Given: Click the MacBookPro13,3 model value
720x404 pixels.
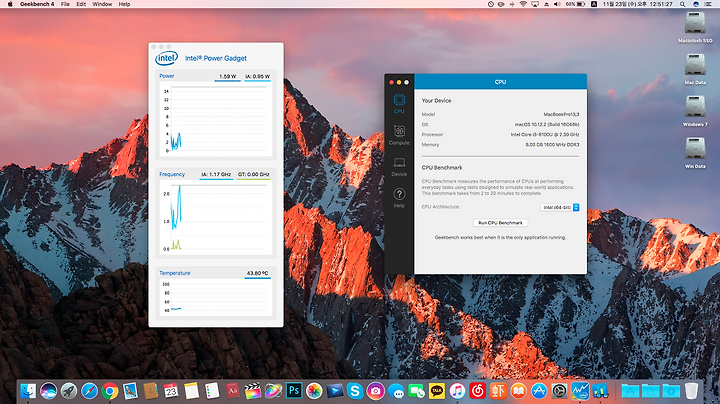Looking at the screenshot, I should pyautogui.click(x=561, y=114).
